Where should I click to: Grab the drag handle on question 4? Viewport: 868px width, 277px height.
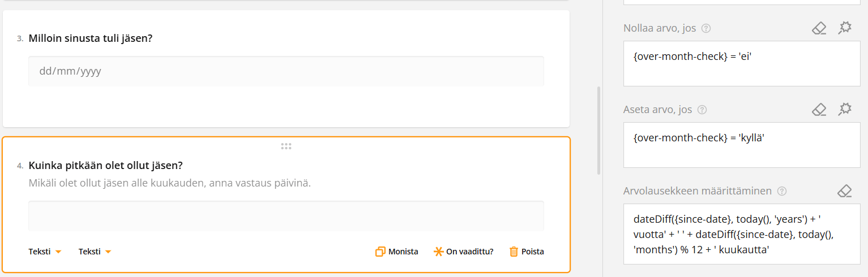pos(286,146)
